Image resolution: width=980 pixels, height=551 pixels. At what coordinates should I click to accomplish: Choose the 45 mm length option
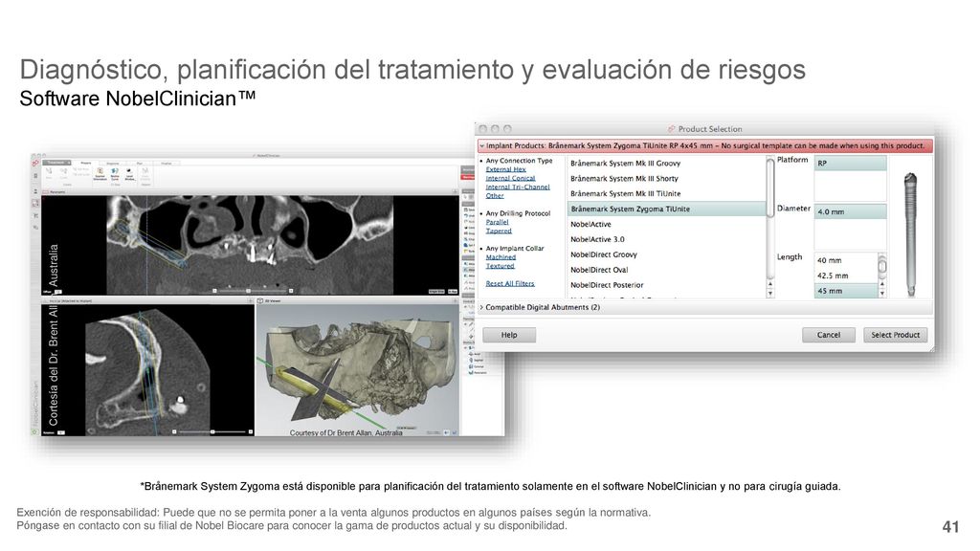pos(846,291)
